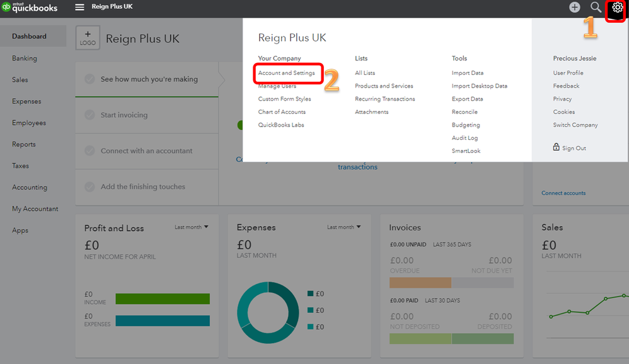Go to Apps in sidebar
The height and width of the screenshot is (364, 629).
20,230
